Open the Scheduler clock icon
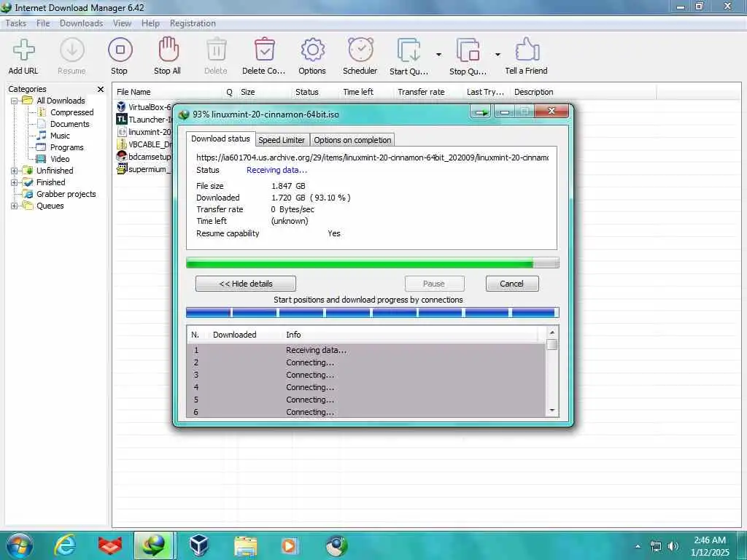747x560 pixels. (360, 50)
